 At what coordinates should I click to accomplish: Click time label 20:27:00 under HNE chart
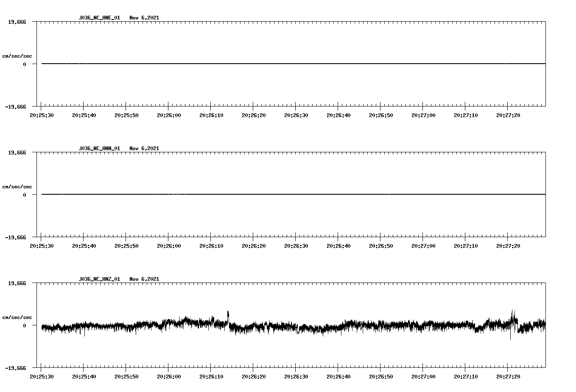click(423, 115)
